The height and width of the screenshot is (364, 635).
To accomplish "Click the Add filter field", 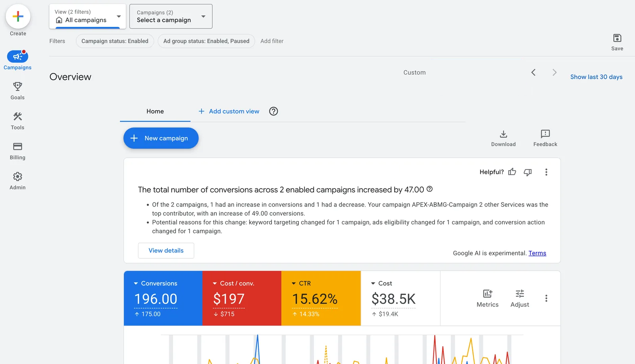I will (272, 41).
